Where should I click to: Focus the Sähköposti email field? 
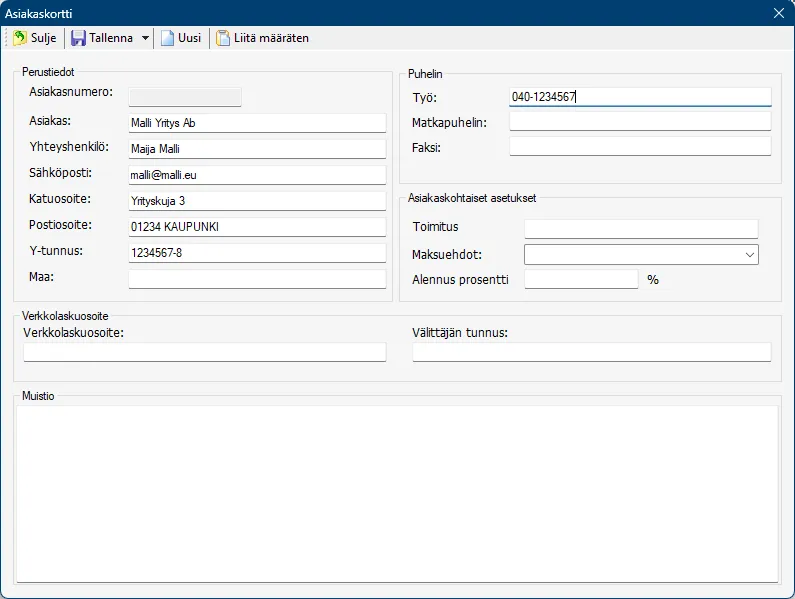[x=257, y=175]
